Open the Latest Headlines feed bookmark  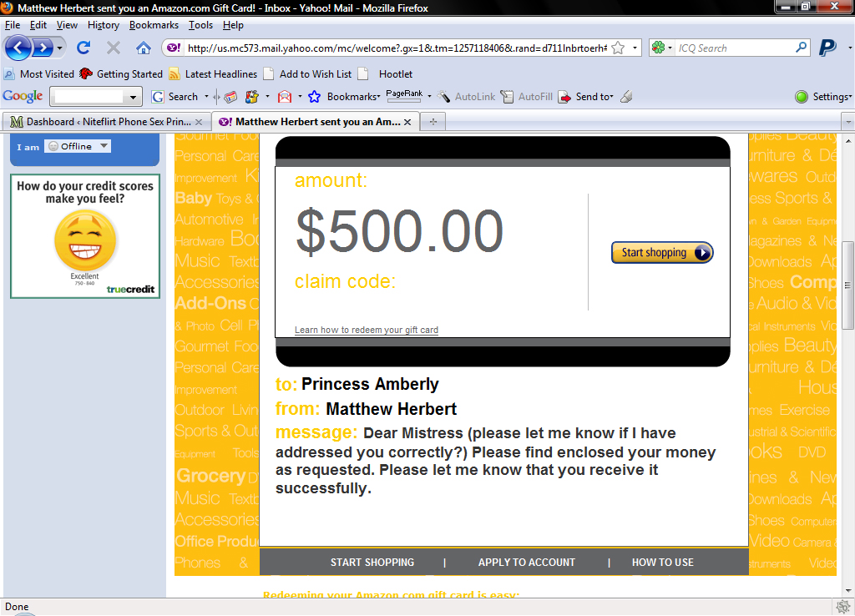coord(213,74)
